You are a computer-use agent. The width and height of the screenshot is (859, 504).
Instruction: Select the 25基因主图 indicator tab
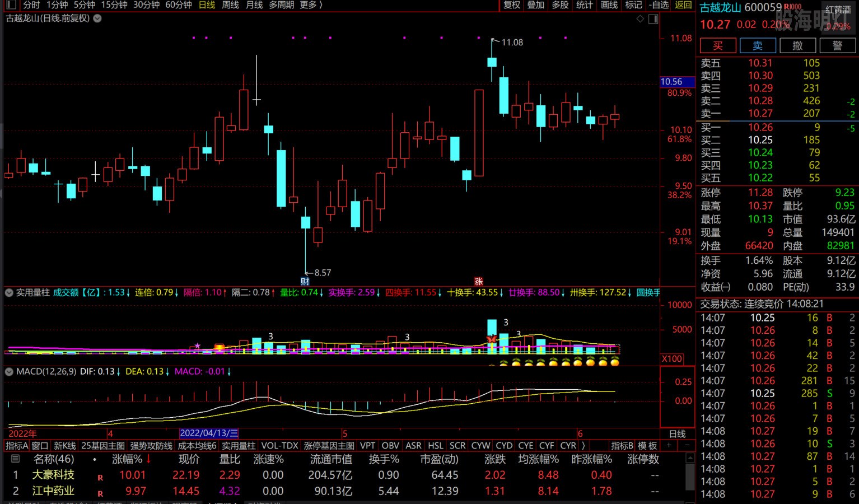click(x=103, y=446)
